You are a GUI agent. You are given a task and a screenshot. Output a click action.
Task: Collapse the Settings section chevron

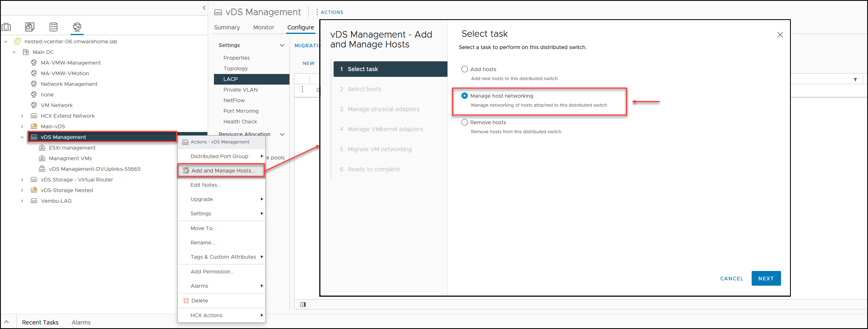282,45
